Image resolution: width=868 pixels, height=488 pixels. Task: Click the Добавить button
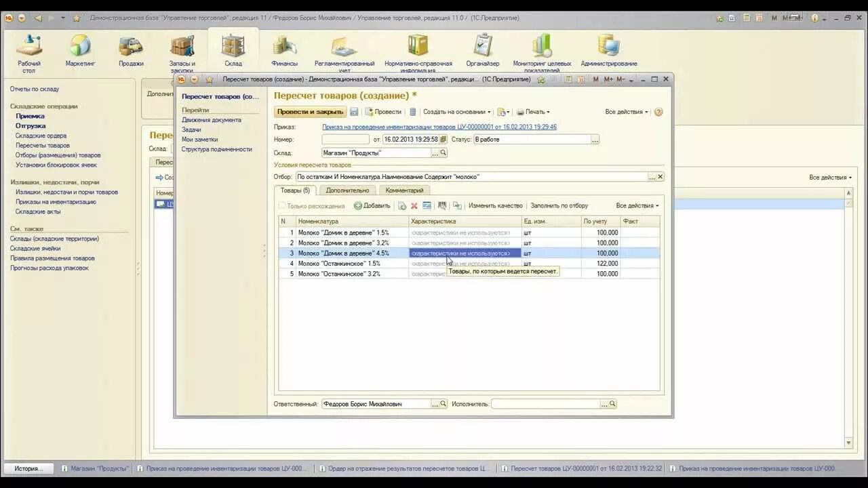372,205
